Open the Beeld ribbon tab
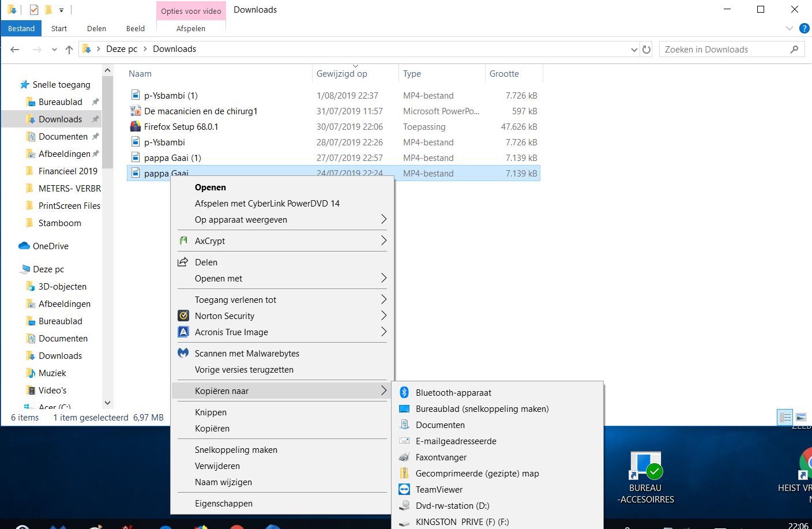The width and height of the screenshot is (812, 529). pos(136,28)
